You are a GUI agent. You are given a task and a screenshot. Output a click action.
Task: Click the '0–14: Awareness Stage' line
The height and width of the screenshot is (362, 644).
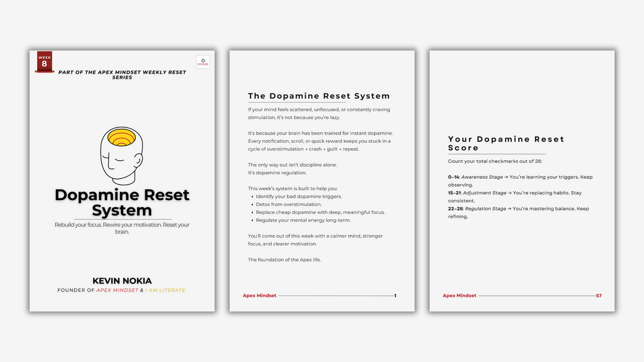pos(520,181)
